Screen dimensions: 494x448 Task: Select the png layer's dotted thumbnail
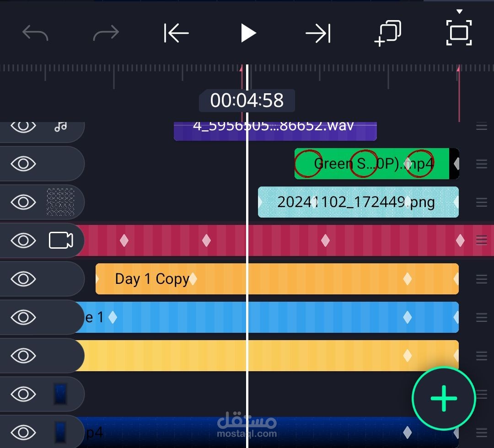click(x=60, y=202)
